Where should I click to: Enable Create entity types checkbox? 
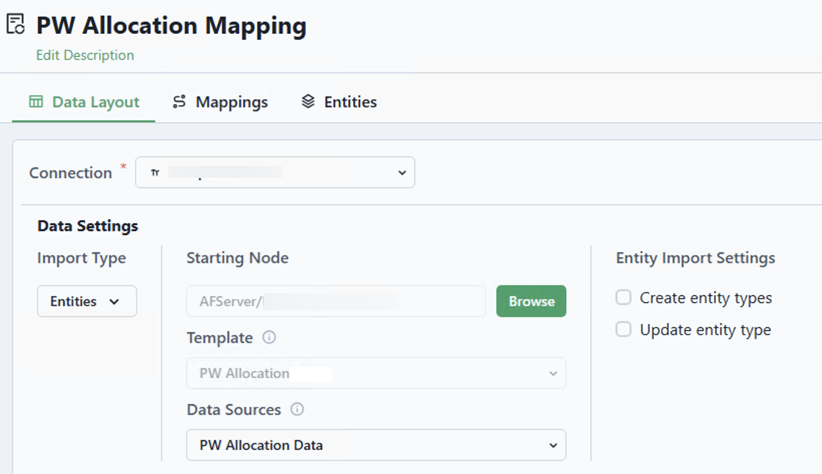[x=623, y=297]
